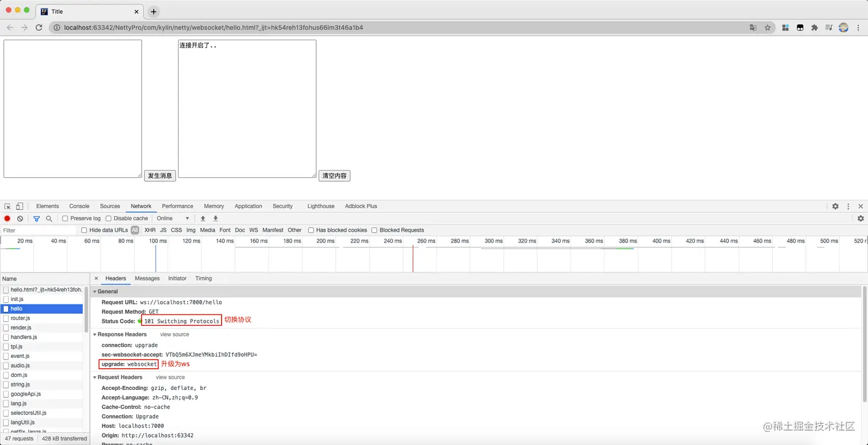This screenshot has width=868, height=445.
Task: Select the hello websocket request
Action: [42, 309]
